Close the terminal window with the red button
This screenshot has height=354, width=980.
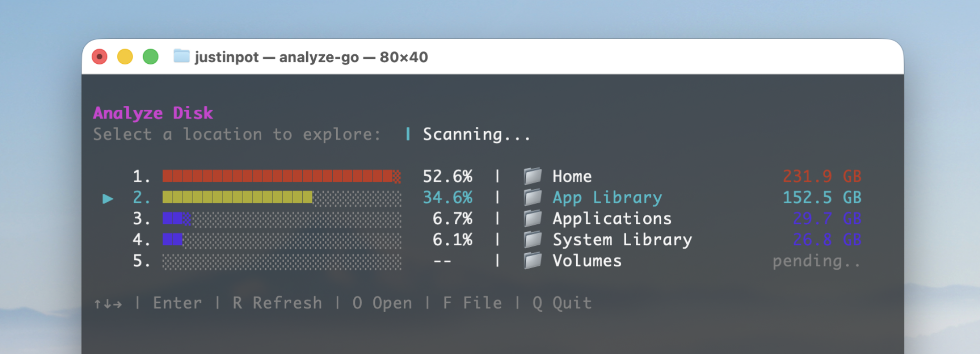coord(99,57)
